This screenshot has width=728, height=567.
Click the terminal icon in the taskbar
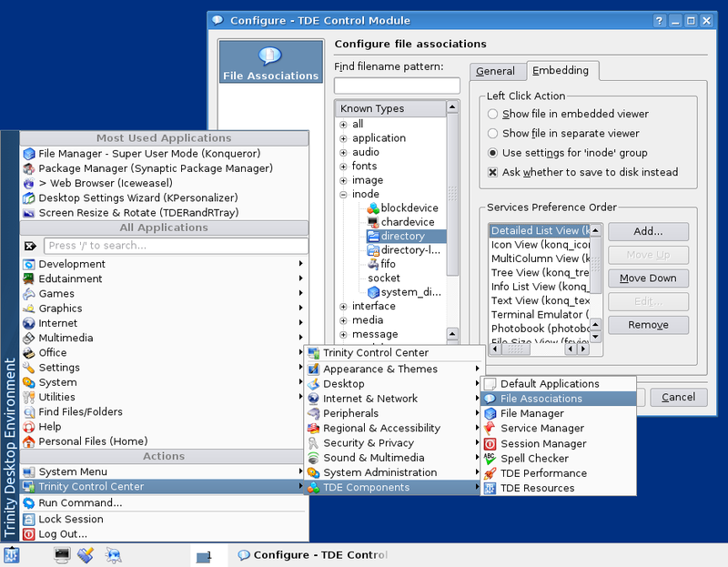click(62, 555)
